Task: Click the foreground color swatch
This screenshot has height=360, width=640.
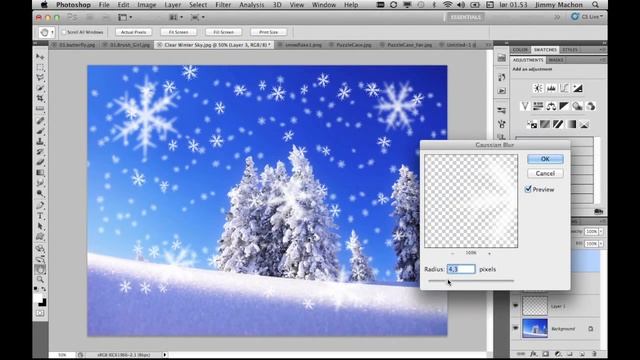Action: click(38, 298)
